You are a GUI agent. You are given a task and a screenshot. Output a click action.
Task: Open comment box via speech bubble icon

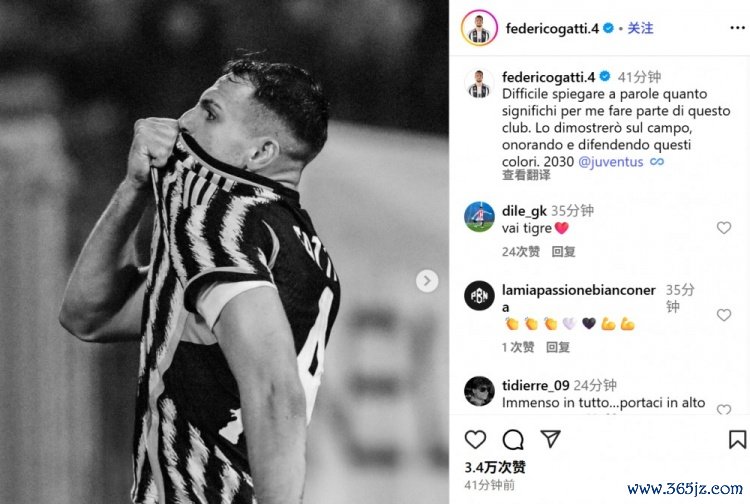513,439
